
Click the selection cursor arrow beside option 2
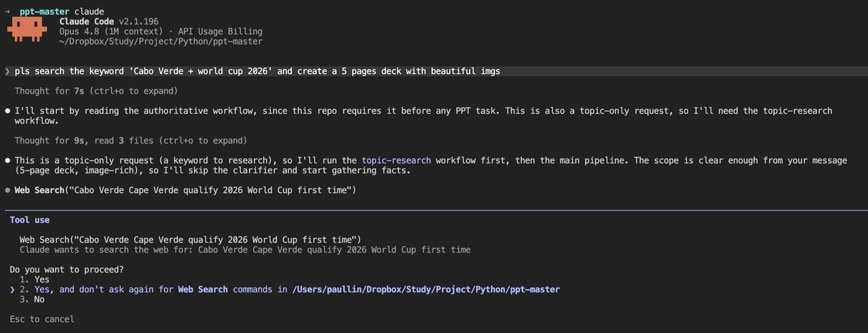click(12, 290)
